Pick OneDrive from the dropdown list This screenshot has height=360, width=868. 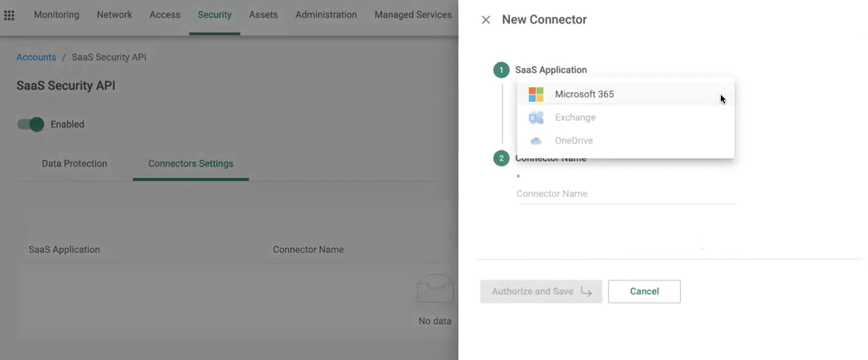pos(575,140)
